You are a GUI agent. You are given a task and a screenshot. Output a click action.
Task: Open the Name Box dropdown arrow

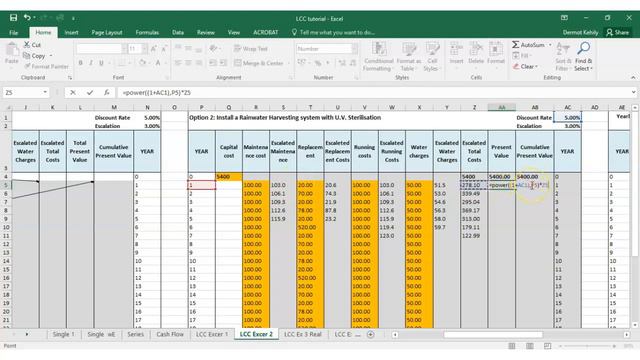[45, 93]
